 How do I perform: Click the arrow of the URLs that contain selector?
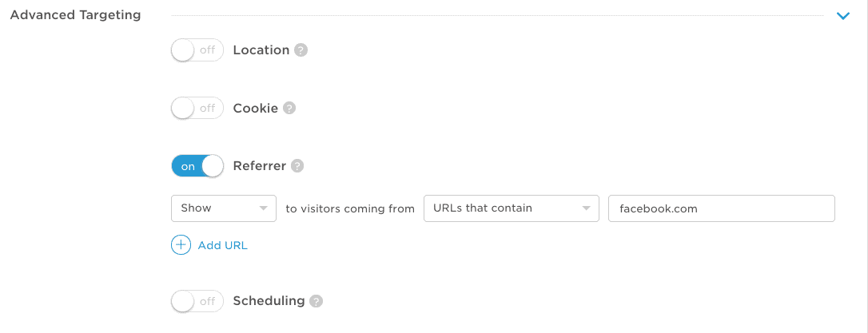(586, 209)
